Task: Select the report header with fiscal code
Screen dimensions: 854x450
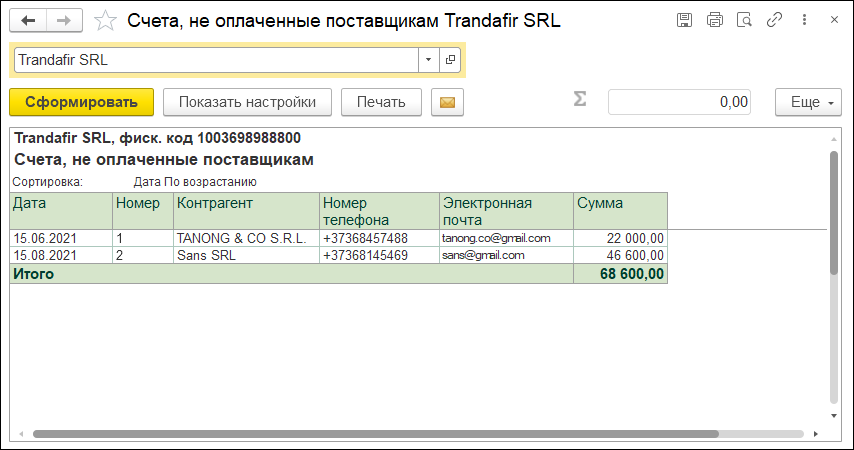Action: pos(157,138)
